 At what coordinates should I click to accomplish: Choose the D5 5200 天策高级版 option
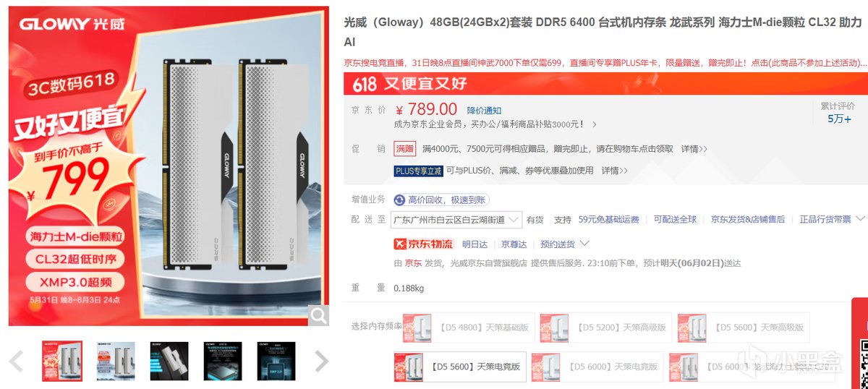(x=606, y=328)
